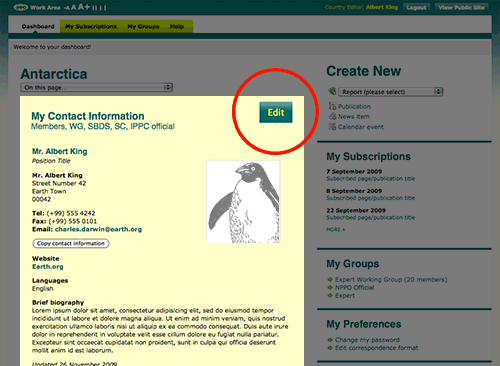Click the Logout button

coord(416,7)
